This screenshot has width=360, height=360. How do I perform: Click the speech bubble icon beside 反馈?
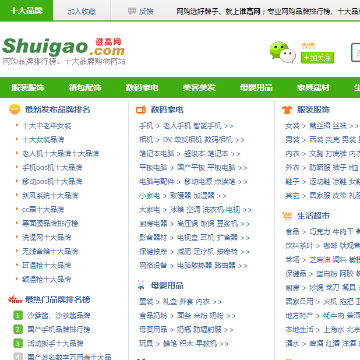[132, 11]
